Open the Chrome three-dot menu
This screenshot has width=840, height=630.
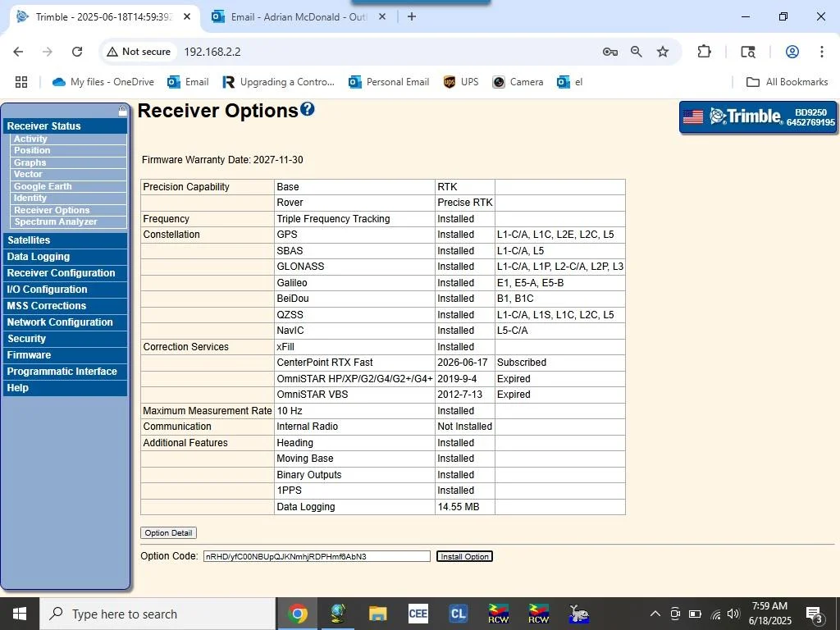[822, 52]
